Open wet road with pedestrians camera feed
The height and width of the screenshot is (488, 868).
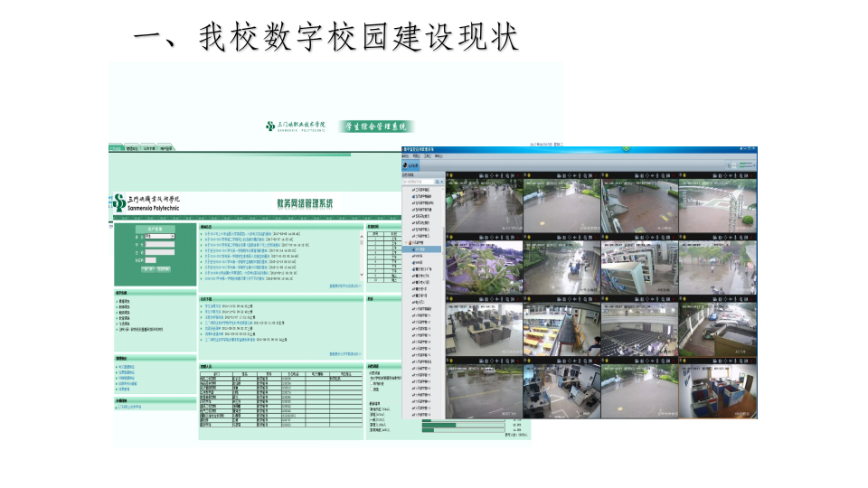click(485, 205)
